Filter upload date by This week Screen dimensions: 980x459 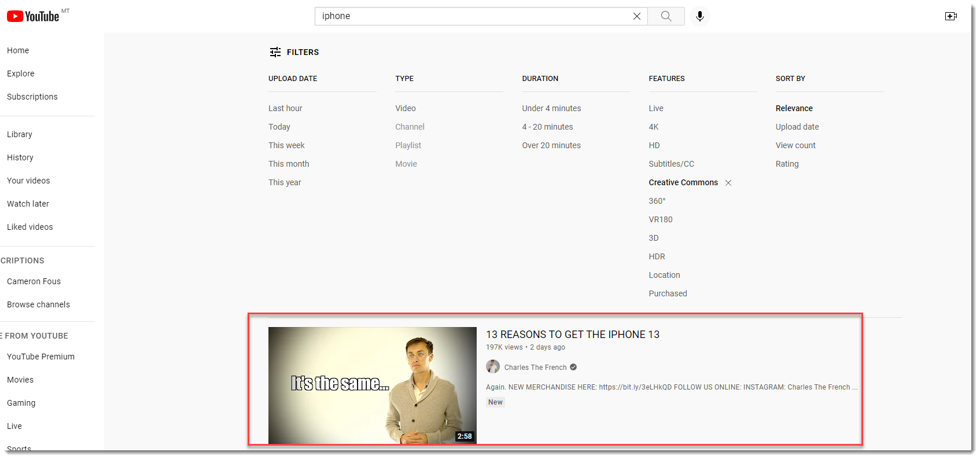[286, 145]
